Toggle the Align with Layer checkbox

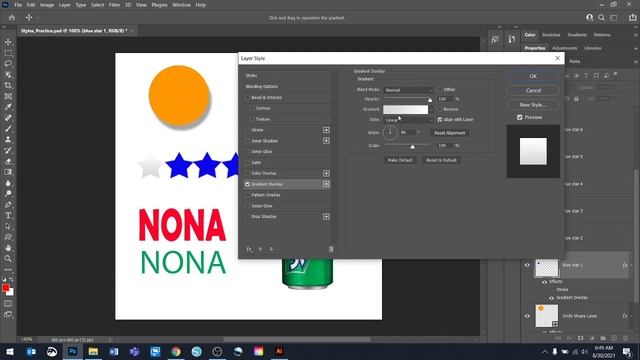[x=440, y=120]
